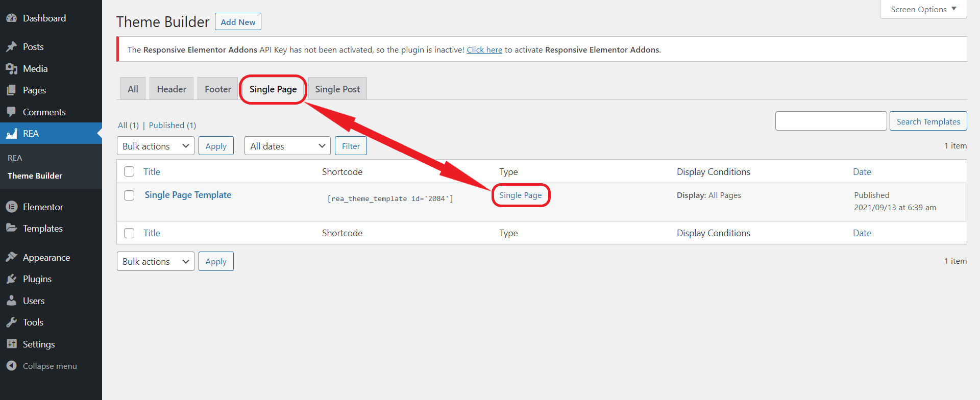Open the Elementor menu
The height and width of the screenshot is (400, 980).
point(51,207)
